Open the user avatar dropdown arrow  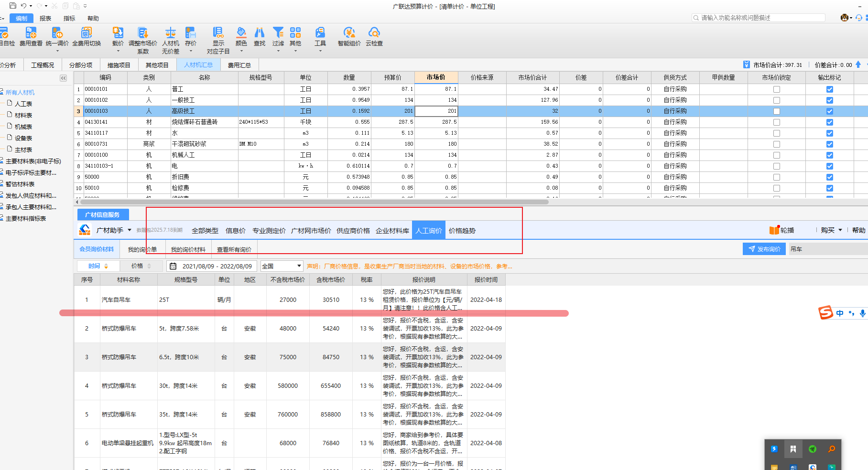851,18
